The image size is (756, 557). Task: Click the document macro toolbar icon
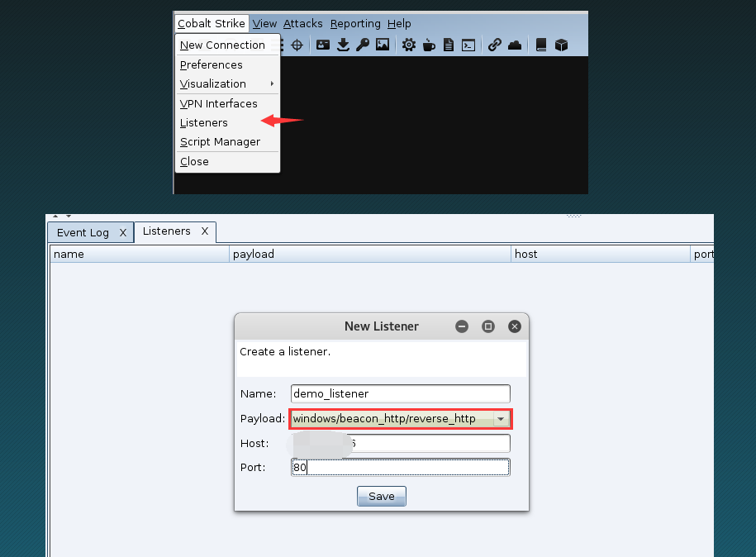449,45
